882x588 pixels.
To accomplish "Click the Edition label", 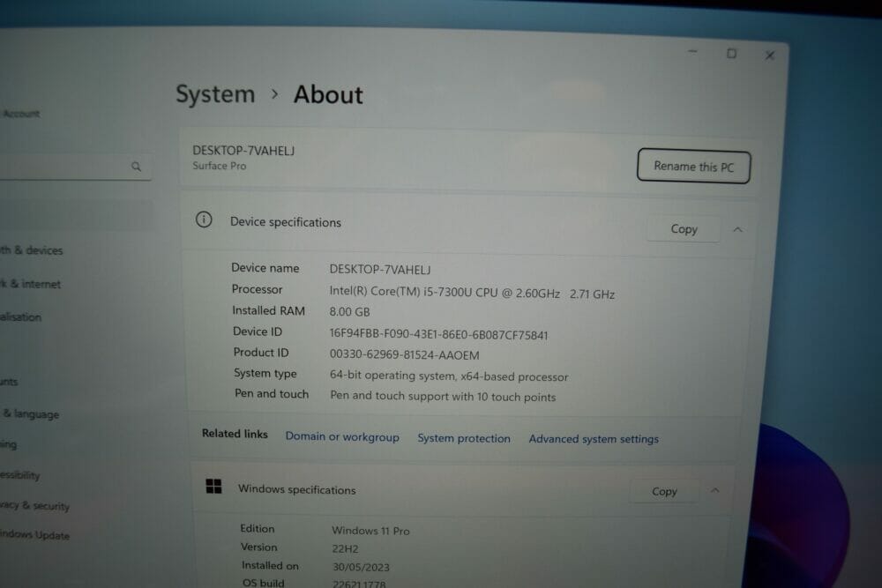I will pos(257,528).
